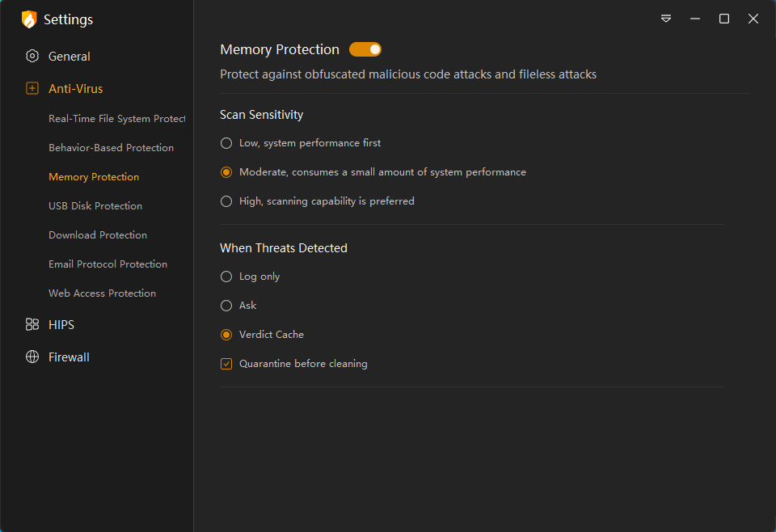Switch to Download Protection page

98,235
